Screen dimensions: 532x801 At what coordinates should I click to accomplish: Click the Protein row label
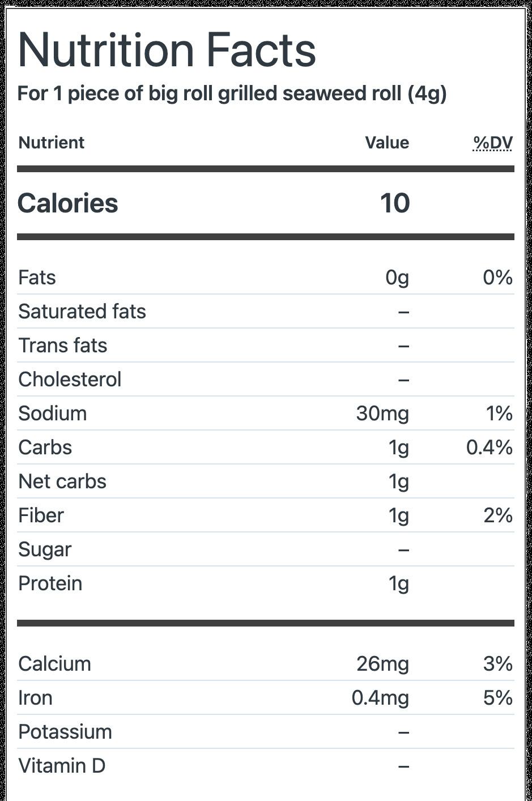pyautogui.click(x=50, y=583)
